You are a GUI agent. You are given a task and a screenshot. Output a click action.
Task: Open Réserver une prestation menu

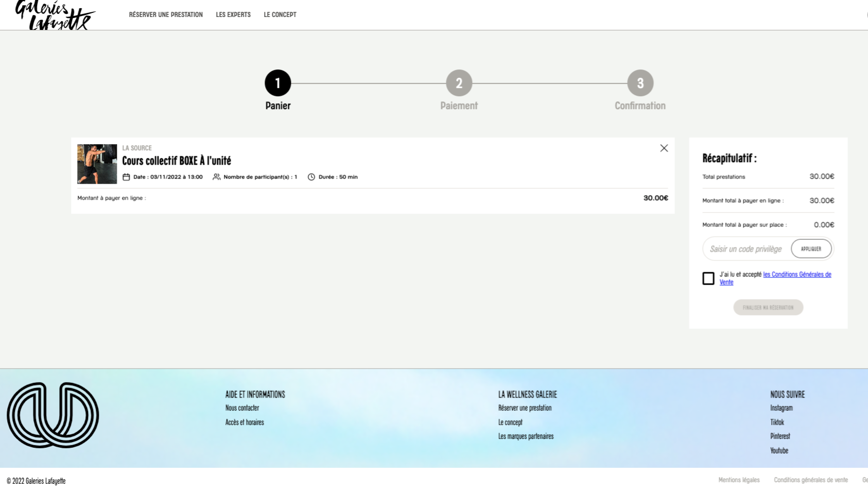click(x=166, y=15)
